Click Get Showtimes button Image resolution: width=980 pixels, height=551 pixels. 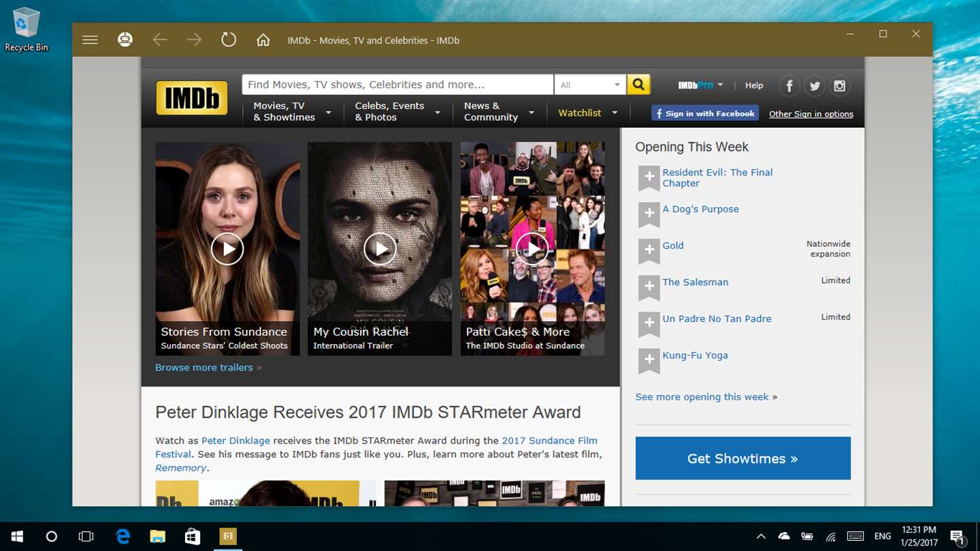(x=743, y=458)
